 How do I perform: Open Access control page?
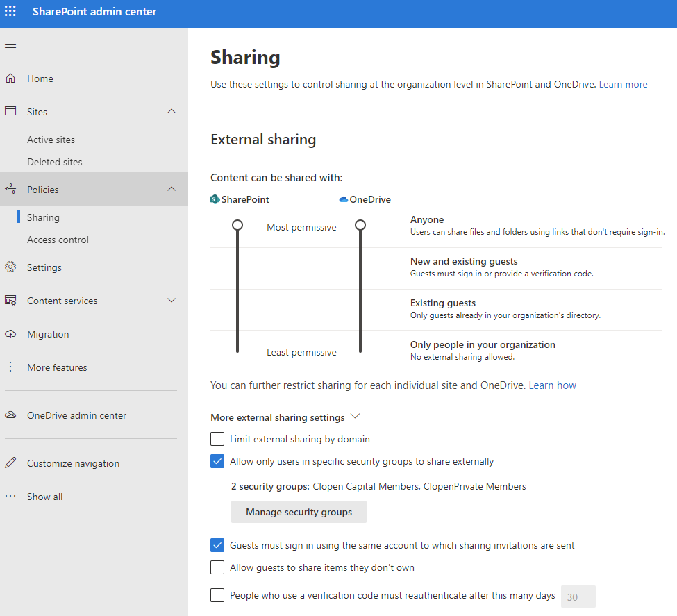click(x=58, y=240)
